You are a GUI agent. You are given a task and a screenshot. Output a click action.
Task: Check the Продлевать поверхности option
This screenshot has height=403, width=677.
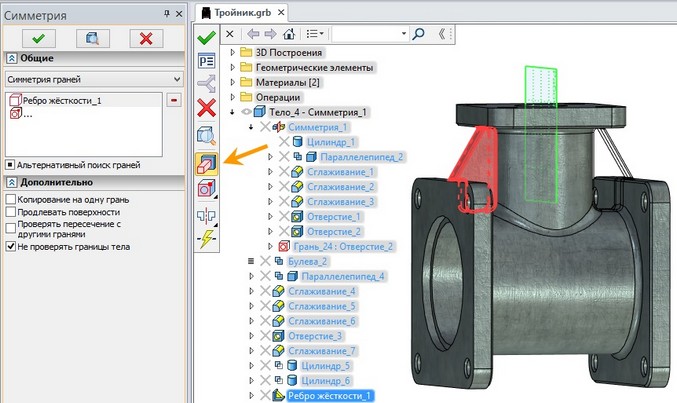tap(10, 212)
